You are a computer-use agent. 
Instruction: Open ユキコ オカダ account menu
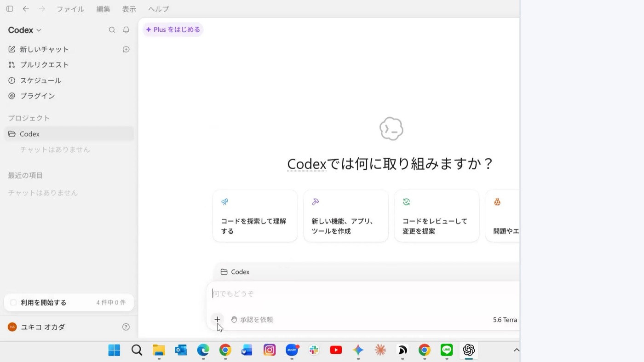tap(37, 327)
